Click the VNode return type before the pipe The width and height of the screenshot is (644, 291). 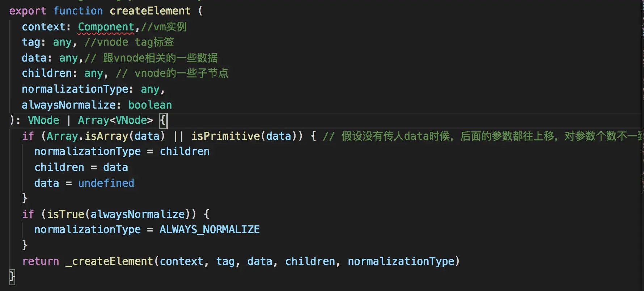43,121
